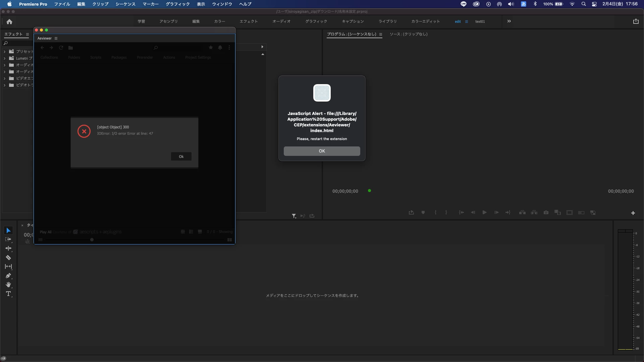Select the Razor tool

tap(8, 257)
